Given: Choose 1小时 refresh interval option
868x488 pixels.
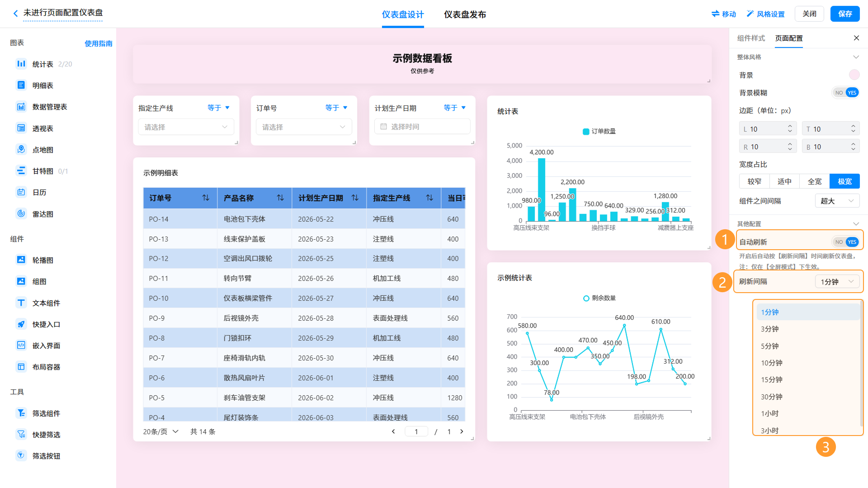Looking at the screenshot, I should tap(808, 413).
